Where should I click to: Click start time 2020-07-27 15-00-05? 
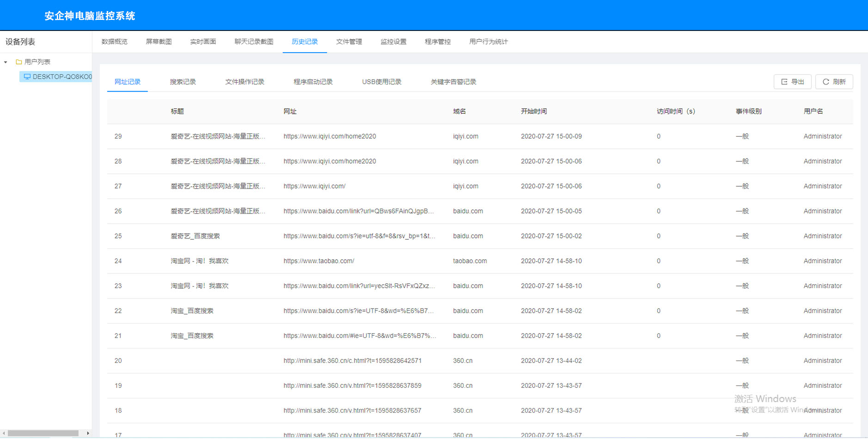(551, 211)
